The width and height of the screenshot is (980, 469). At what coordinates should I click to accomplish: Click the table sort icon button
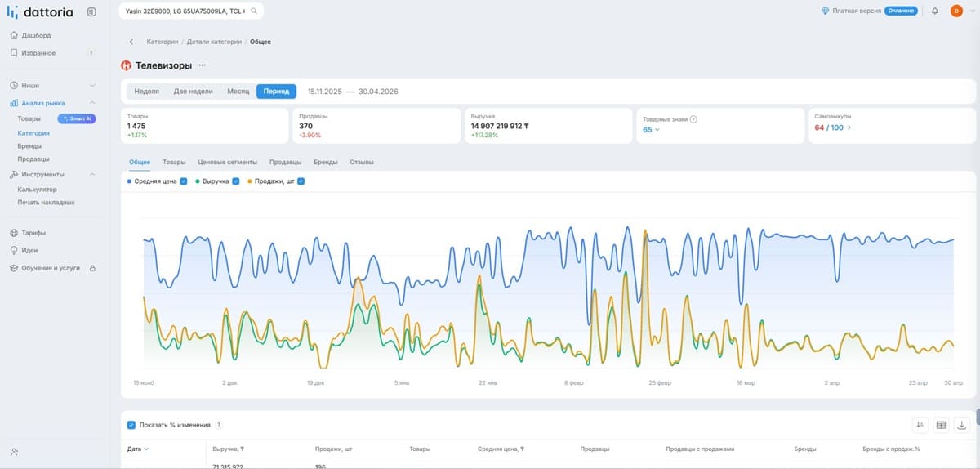(x=920, y=425)
